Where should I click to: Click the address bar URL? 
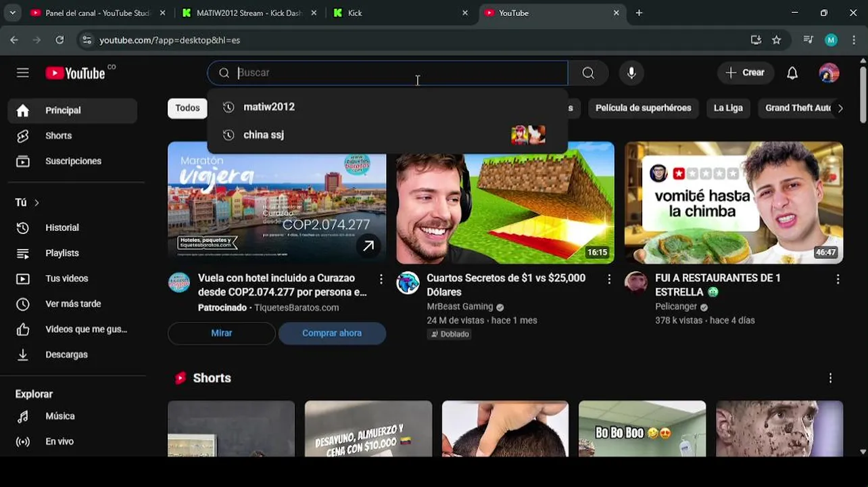170,41
